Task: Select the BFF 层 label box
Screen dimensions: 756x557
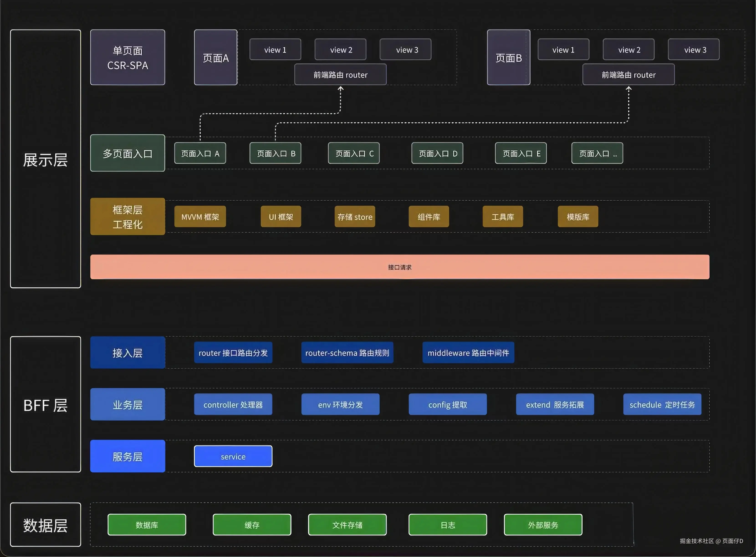Action: click(x=46, y=405)
